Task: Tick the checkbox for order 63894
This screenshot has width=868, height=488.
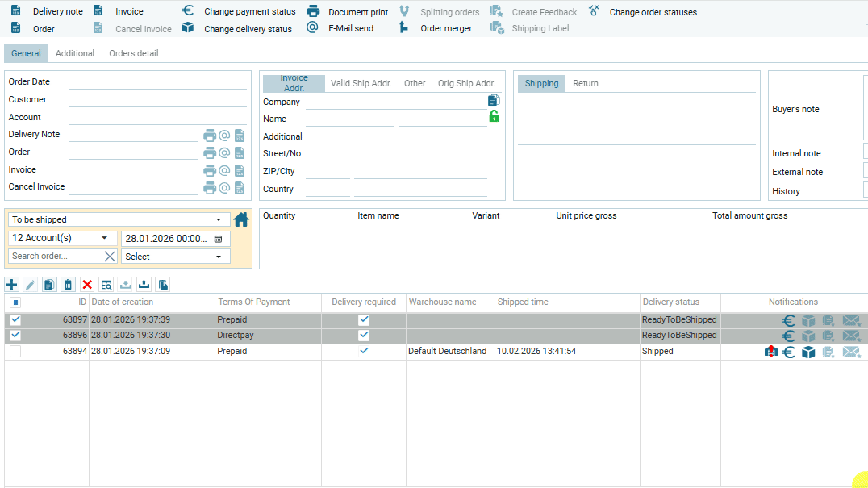Action: click(15, 352)
